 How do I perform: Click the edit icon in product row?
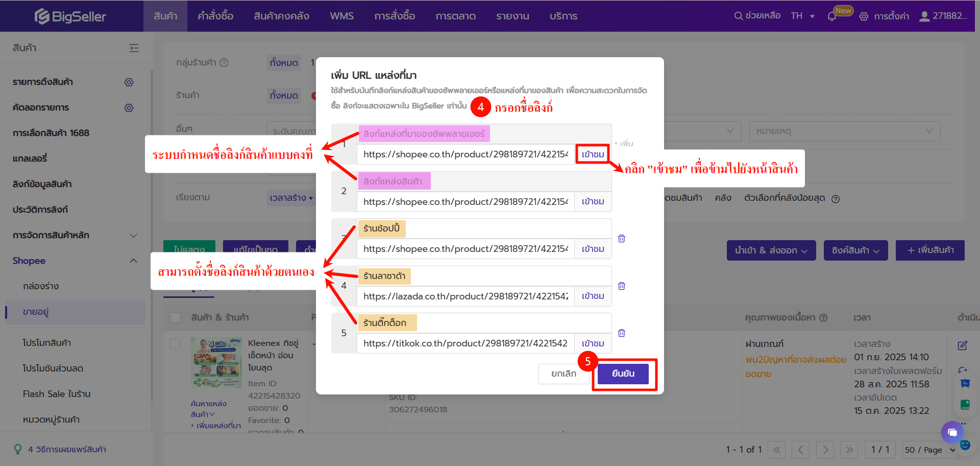[x=963, y=345]
